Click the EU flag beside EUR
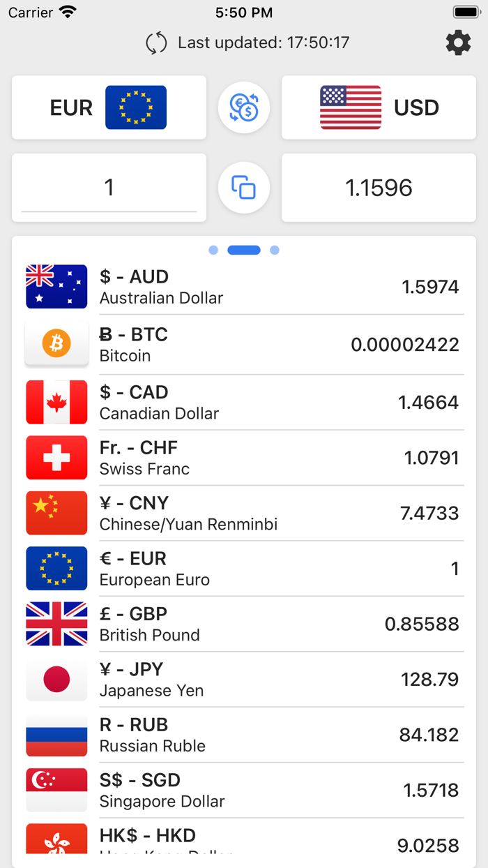488x868 pixels. [136, 107]
